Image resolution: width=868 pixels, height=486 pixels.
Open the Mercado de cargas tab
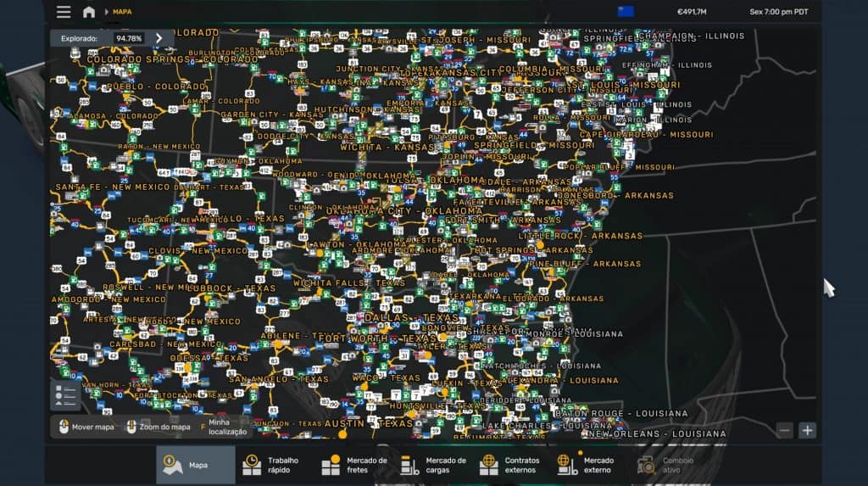pyautogui.click(x=432, y=465)
